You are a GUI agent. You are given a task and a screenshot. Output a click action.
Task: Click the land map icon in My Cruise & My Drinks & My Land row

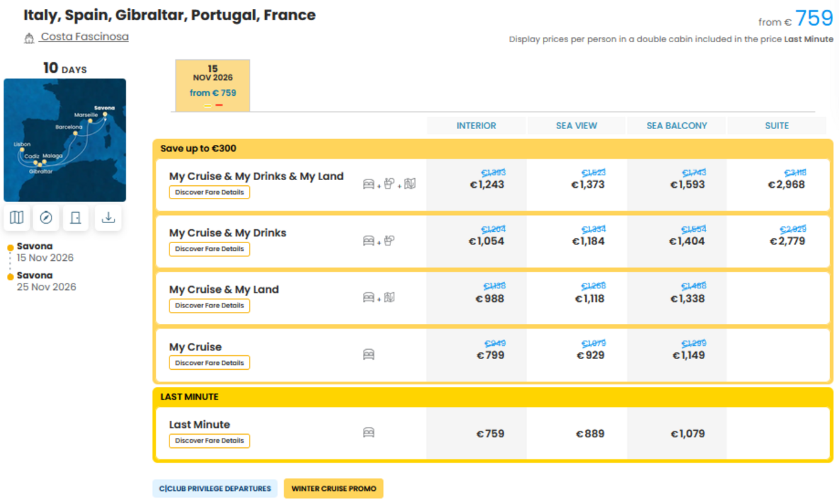click(410, 183)
